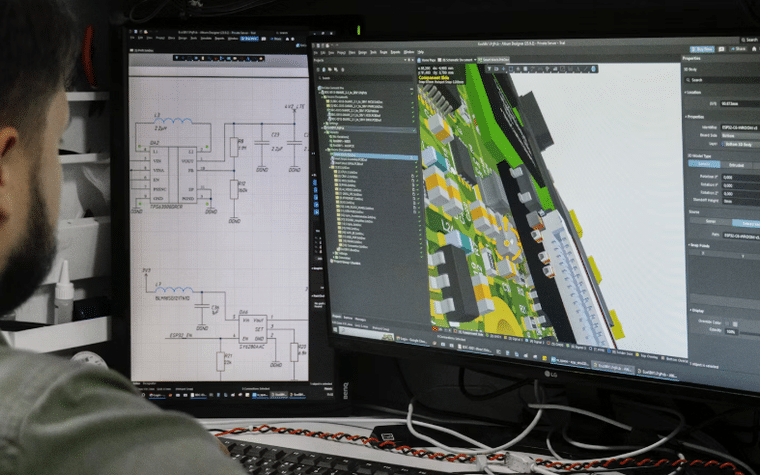Click the snap options icon in the PCB active bar
The image size is (760, 475).
[497, 68]
